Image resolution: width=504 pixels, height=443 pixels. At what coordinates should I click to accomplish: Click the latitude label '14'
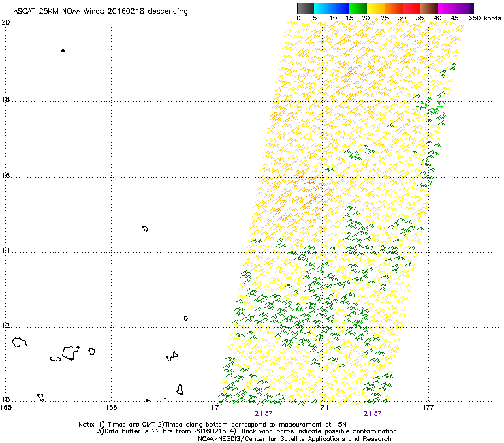5,250
